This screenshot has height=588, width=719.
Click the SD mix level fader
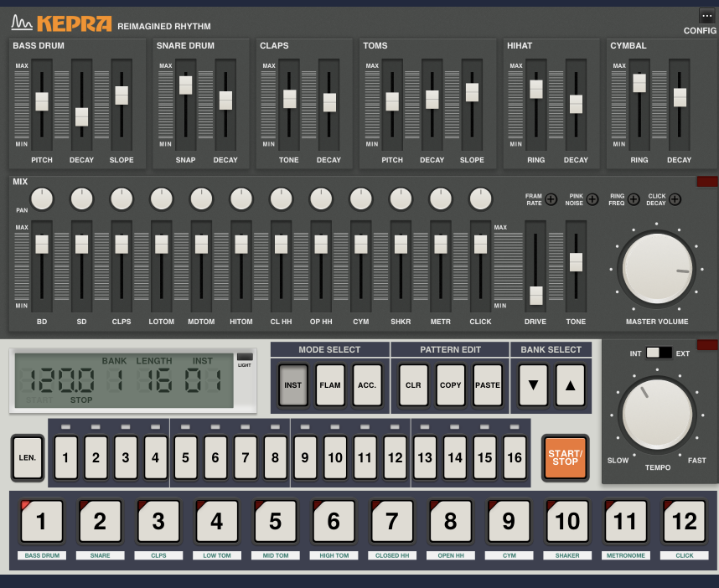click(81, 245)
